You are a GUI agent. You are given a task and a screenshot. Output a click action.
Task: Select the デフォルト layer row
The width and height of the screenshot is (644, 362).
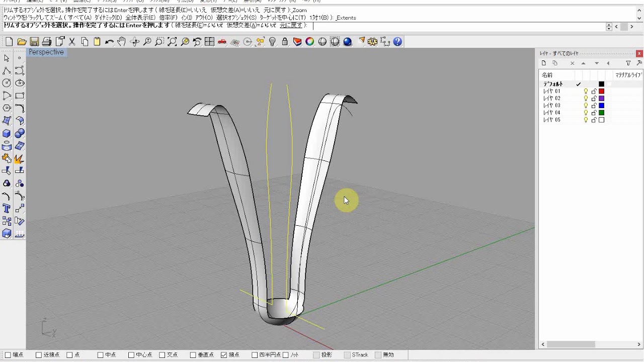pos(591,84)
